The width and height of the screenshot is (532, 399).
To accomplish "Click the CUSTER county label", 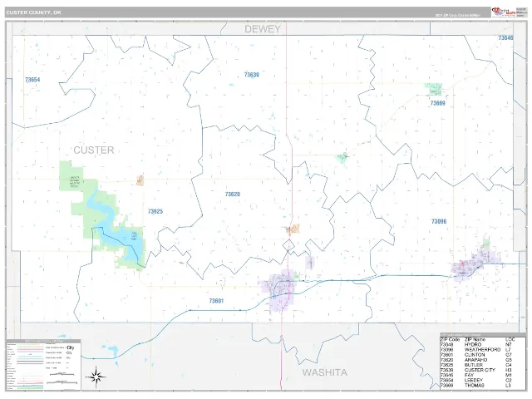I will point(94,150).
